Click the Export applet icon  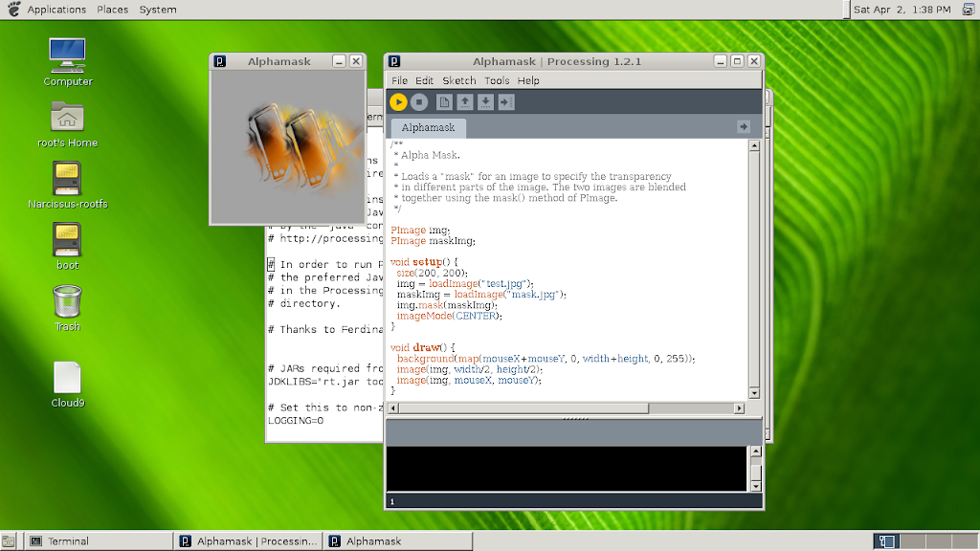(506, 102)
